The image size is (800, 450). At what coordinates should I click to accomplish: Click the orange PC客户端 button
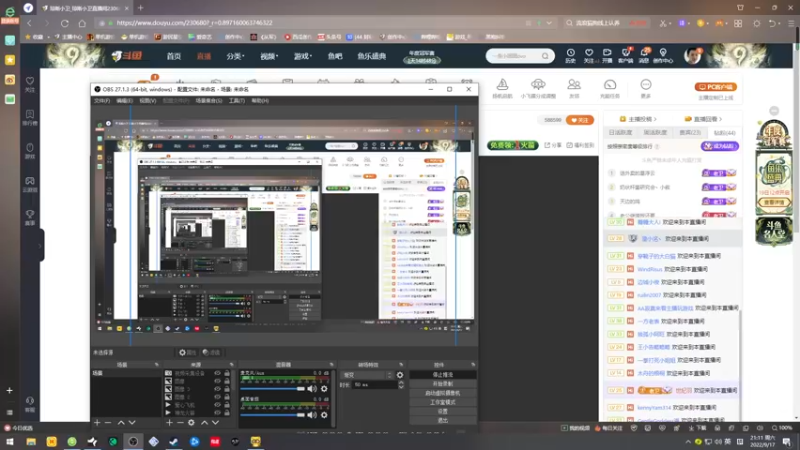coord(715,87)
